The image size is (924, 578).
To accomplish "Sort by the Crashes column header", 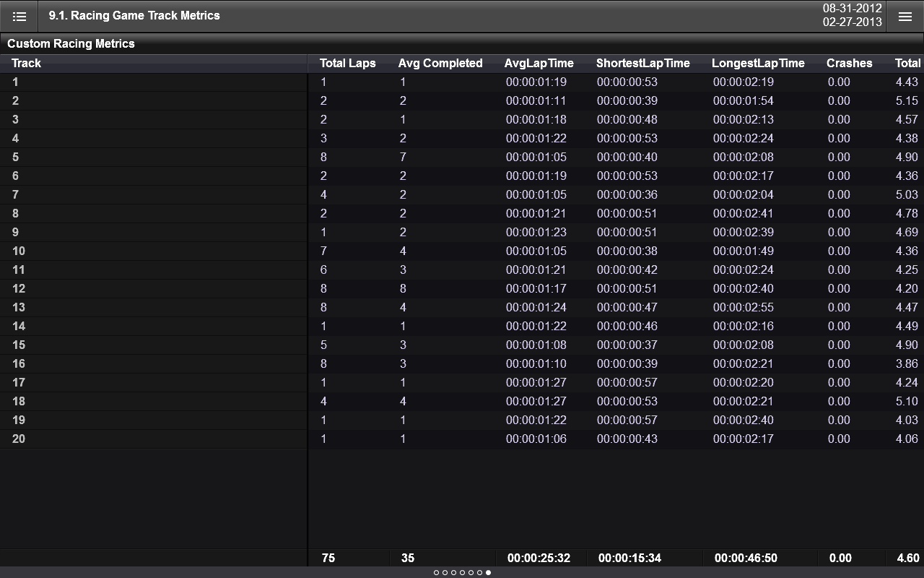I will click(x=850, y=63).
